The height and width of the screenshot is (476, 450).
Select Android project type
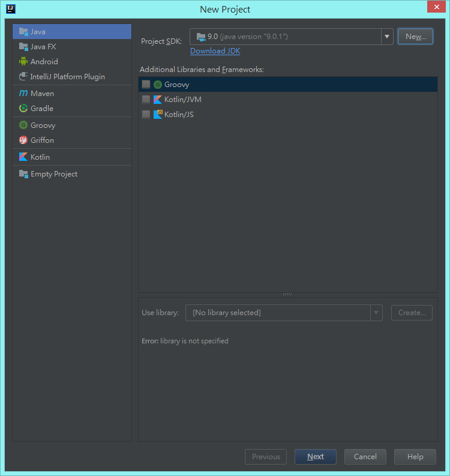pyautogui.click(x=72, y=61)
